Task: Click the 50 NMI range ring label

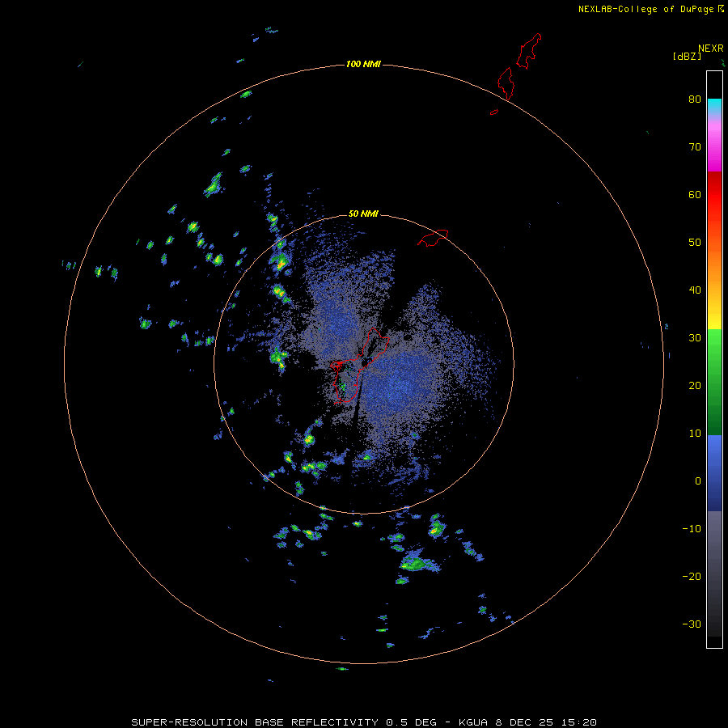Action: [x=363, y=214]
